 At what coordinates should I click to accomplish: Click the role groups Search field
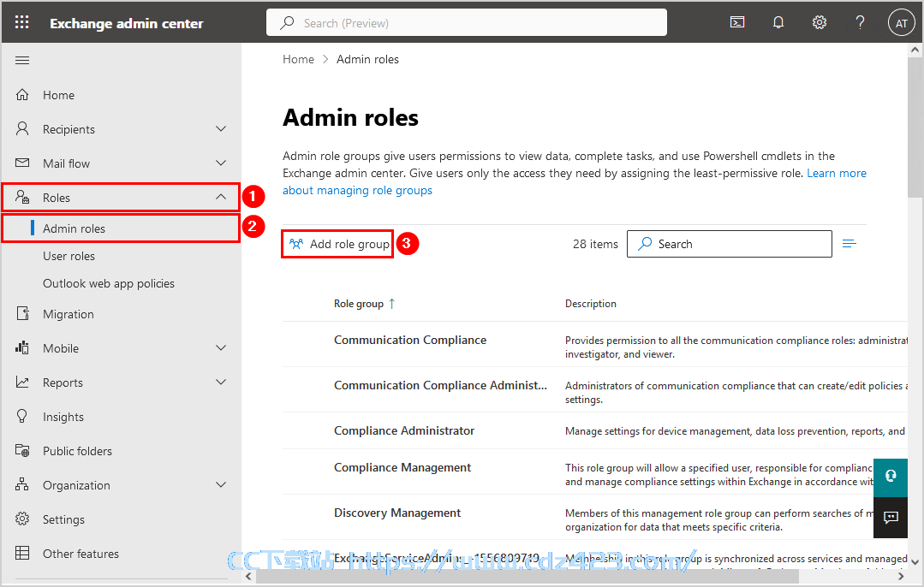tap(730, 244)
